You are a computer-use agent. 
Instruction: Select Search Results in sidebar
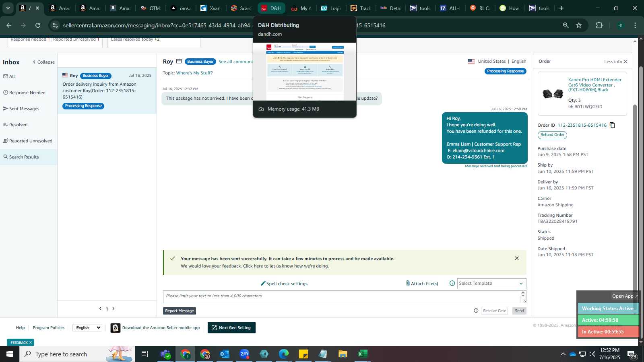coord(29,157)
